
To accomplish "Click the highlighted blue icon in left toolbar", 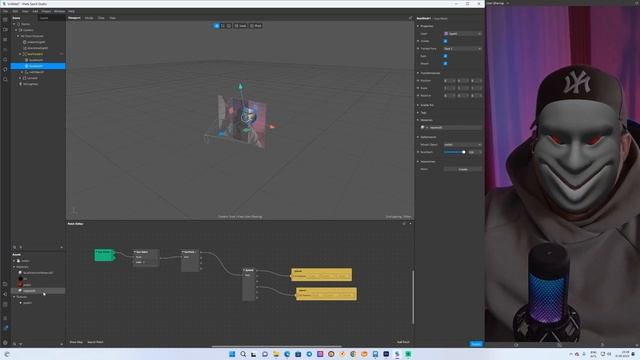I will (5, 328).
